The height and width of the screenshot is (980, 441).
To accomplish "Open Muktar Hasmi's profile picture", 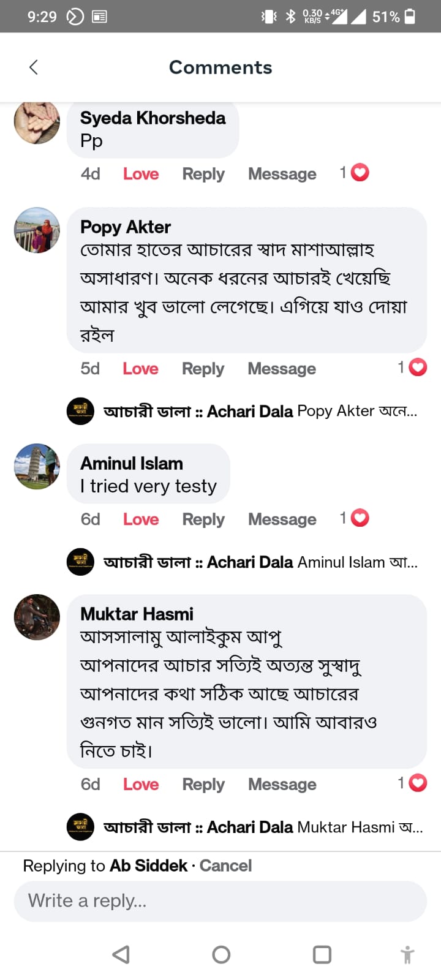I will (37, 617).
